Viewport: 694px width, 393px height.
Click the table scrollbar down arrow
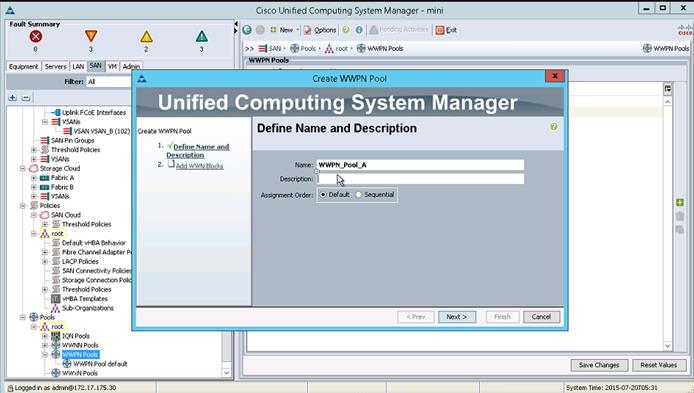pos(667,346)
